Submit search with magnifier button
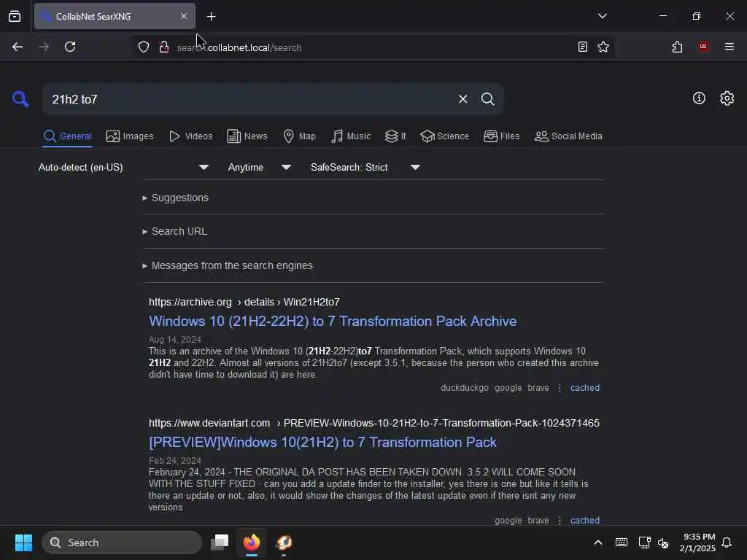Image resolution: width=747 pixels, height=560 pixels. [487, 99]
